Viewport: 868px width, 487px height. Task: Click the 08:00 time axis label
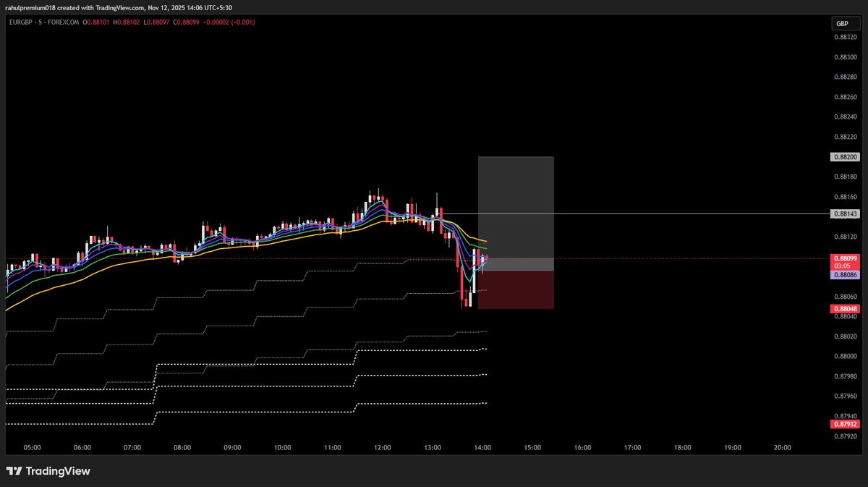[182, 448]
